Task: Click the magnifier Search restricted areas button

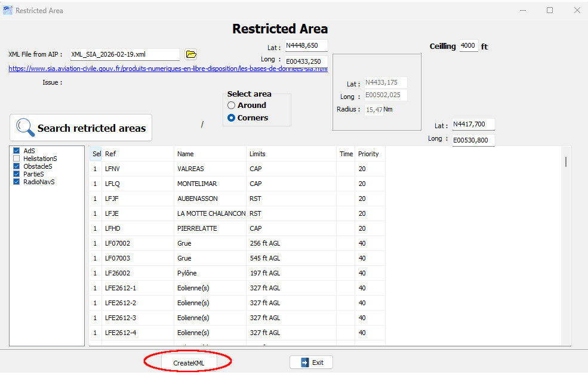Action: (81, 128)
